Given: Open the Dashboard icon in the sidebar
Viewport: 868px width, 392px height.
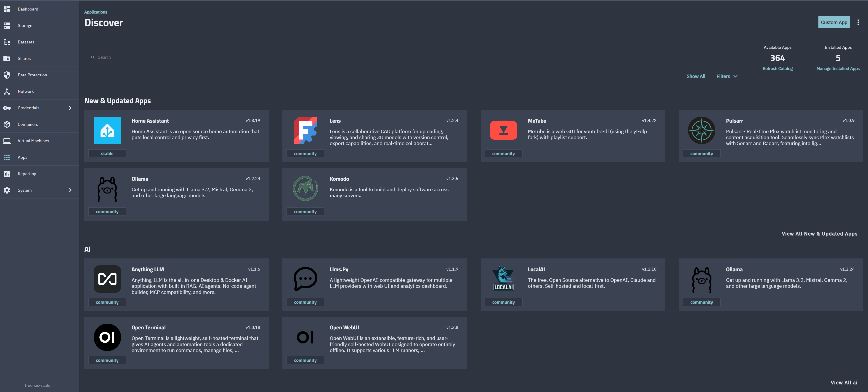Looking at the screenshot, I should pyautogui.click(x=7, y=9).
